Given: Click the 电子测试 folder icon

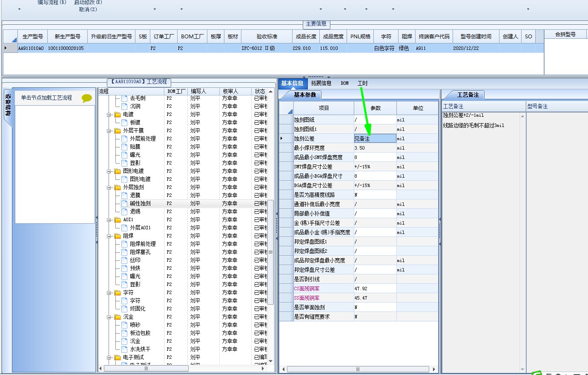Looking at the screenshot, I should pos(118,358).
